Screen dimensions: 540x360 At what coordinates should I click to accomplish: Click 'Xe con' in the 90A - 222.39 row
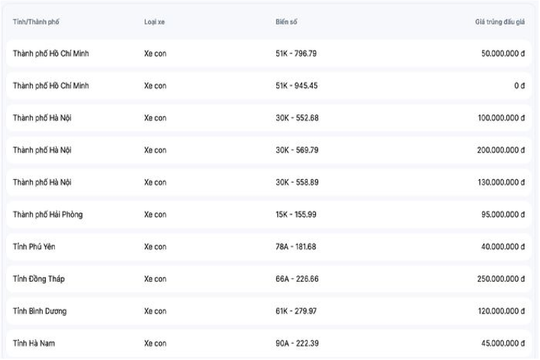coord(155,343)
